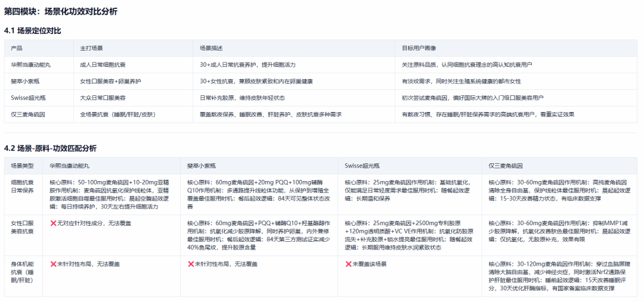Click the 女性口服美容+卵巢养护 cell
The image size is (644, 302).
pyautogui.click(x=110, y=81)
